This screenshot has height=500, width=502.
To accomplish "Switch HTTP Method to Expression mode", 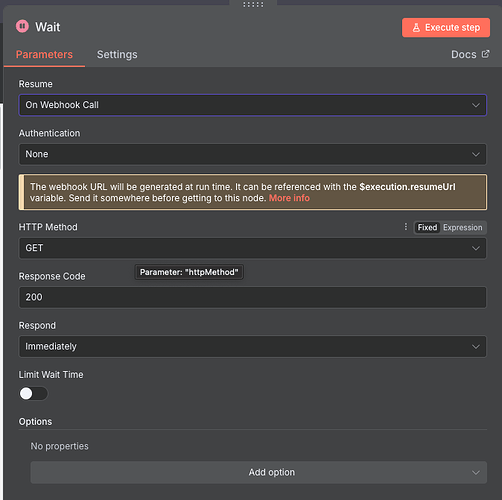I will [x=462, y=228].
